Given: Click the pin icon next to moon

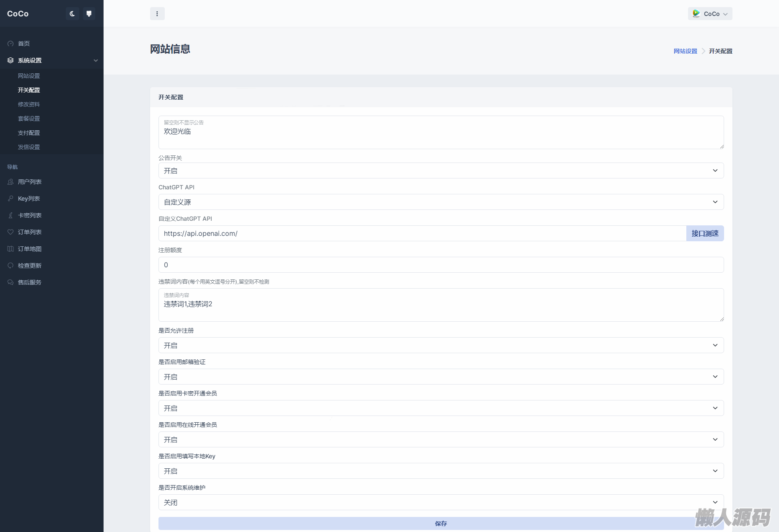Looking at the screenshot, I should click(89, 14).
